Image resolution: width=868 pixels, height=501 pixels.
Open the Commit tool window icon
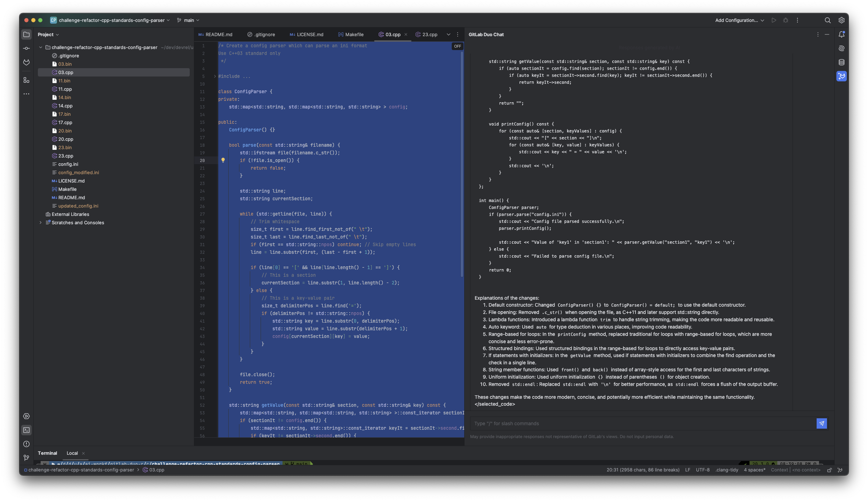[x=26, y=48]
